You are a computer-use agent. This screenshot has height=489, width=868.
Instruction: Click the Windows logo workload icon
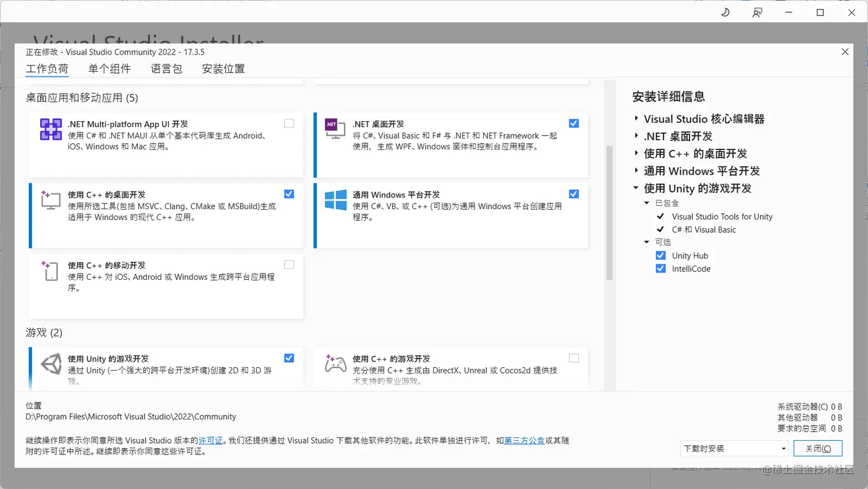click(x=336, y=200)
